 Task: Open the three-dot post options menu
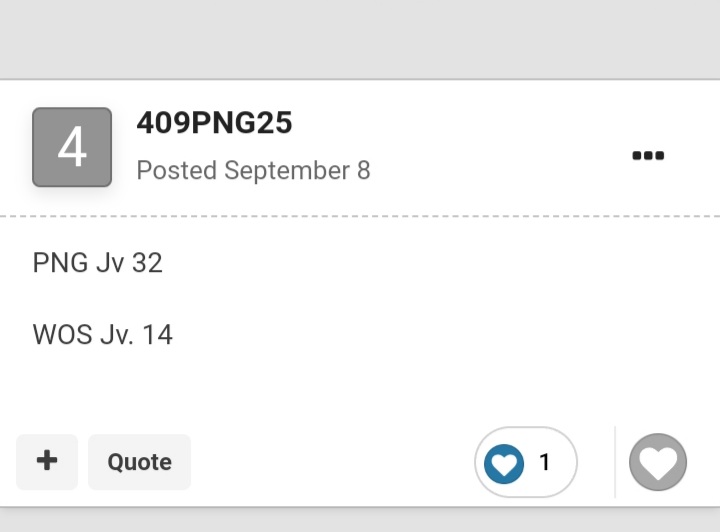(648, 156)
